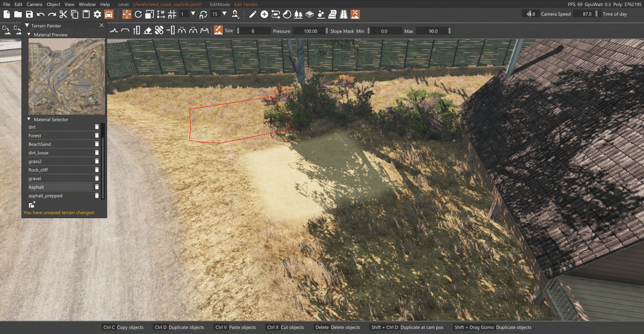
Task: Click the Paste clipboard icon
Action: [86, 14]
